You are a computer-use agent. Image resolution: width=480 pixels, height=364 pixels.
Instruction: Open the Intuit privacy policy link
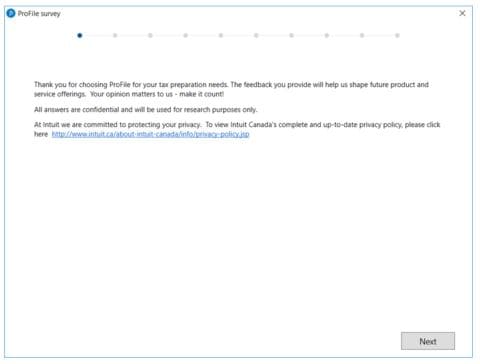150,134
